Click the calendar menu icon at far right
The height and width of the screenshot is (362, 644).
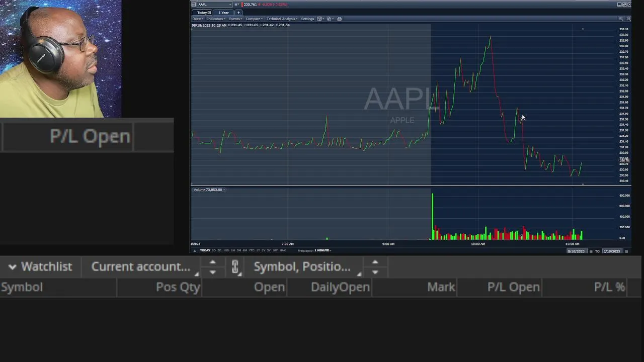click(626, 251)
